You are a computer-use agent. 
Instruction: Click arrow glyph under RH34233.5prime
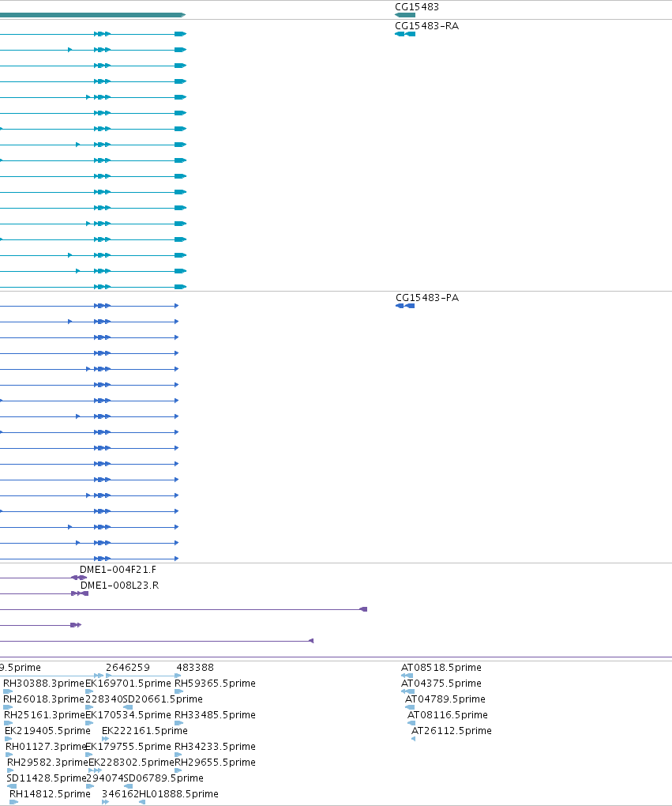178,755
